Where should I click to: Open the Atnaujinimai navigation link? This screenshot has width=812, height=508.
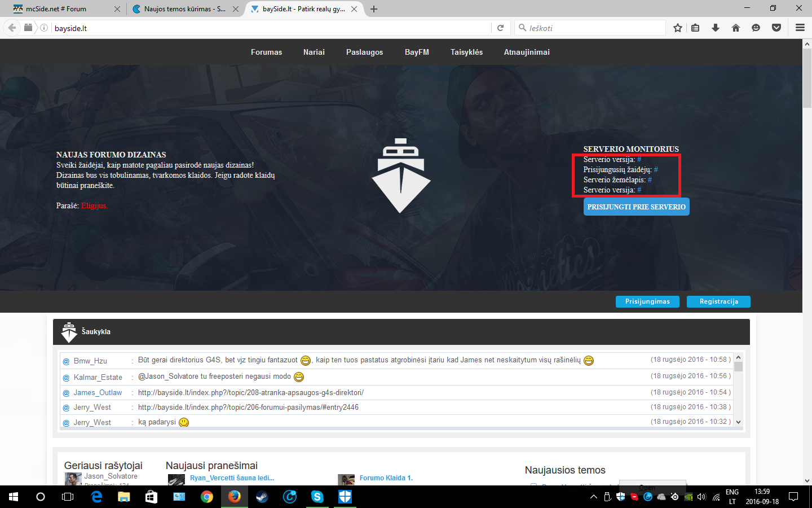click(x=527, y=52)
